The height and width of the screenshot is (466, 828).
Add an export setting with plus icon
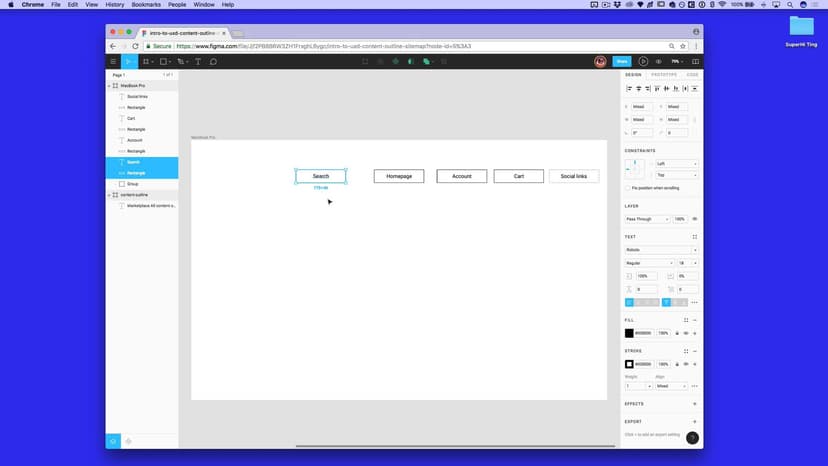694,421
